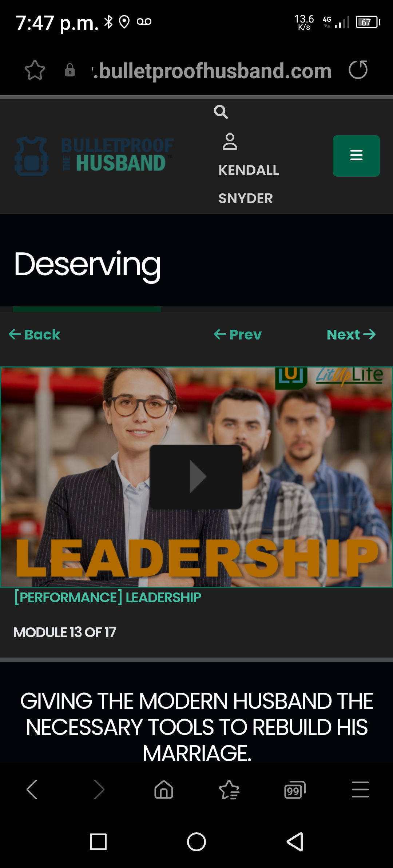
Task: Tap the browser back arrow
Action: tap(32, 789)
